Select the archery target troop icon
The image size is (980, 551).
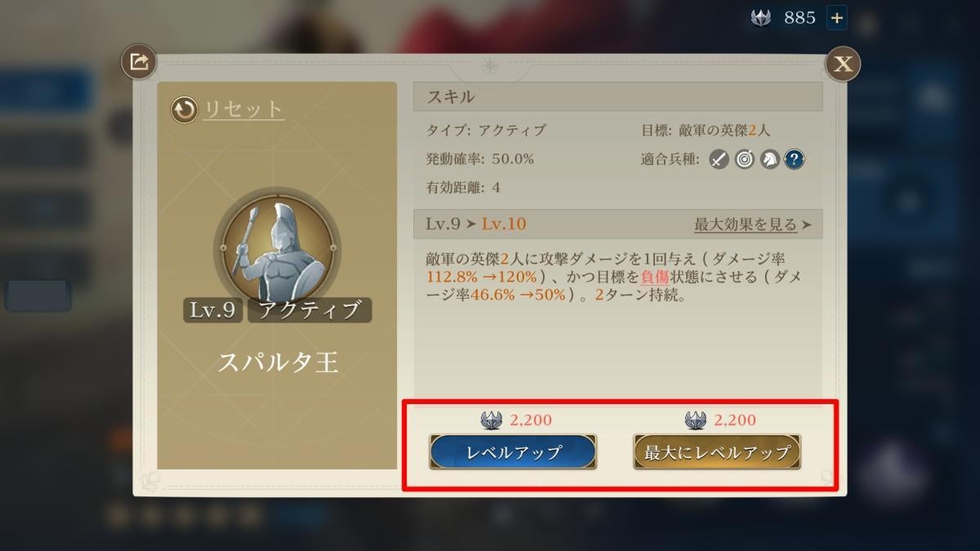point(744,159)
